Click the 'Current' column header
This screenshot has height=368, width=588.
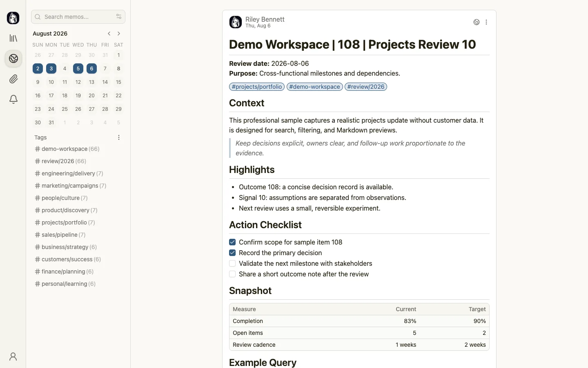pos(406,309)
